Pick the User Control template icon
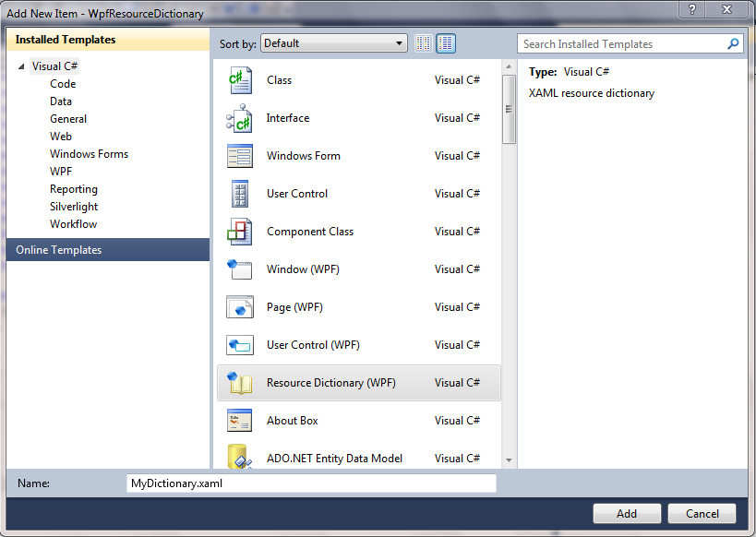This screenshot has width=756, height=537. pyautogui.click(x=240, y=194)
